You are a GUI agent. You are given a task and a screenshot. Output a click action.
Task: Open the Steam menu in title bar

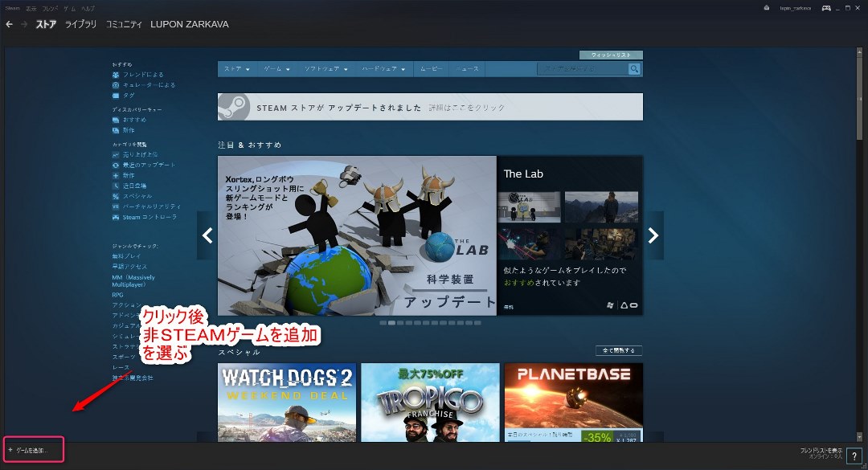12,8
